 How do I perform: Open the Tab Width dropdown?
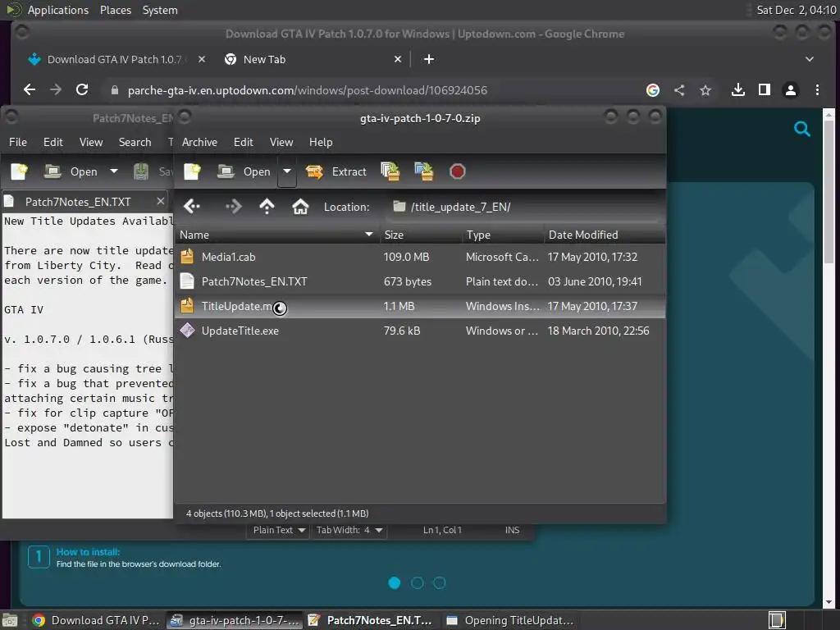(x=349, y=530)
